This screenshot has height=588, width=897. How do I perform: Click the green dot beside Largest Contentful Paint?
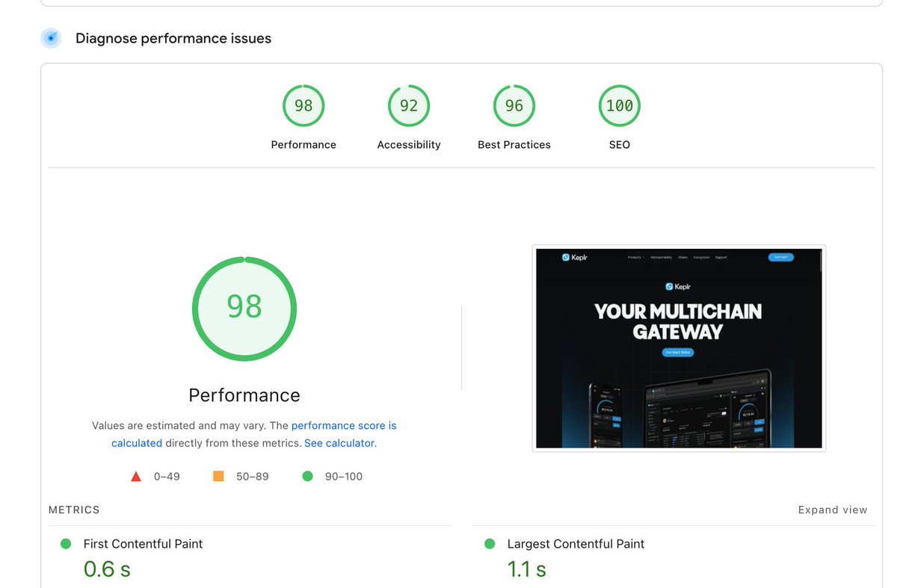(x=490, y=544)
